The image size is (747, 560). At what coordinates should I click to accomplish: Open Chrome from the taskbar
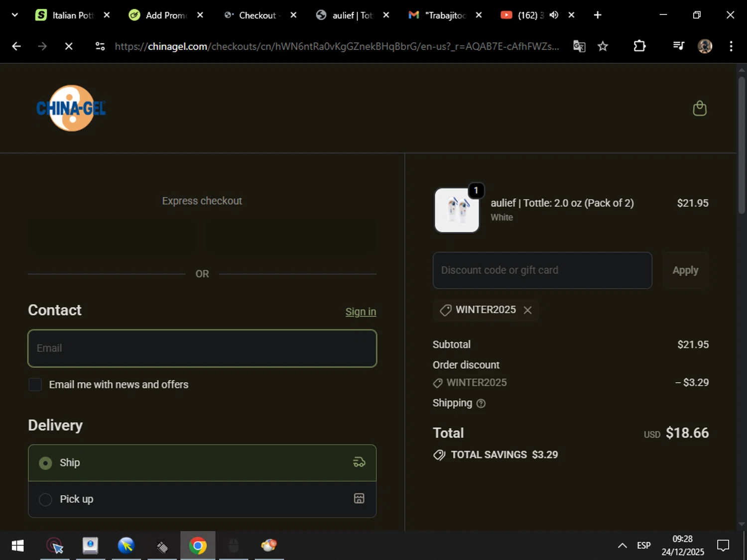[x=198, y=546]
